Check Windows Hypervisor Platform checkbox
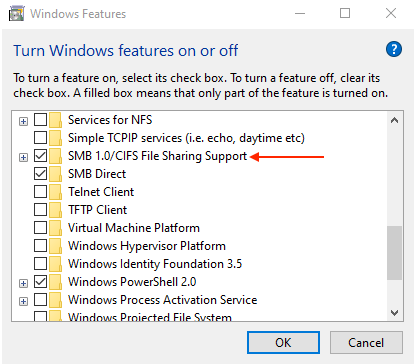 click(40, 245)
